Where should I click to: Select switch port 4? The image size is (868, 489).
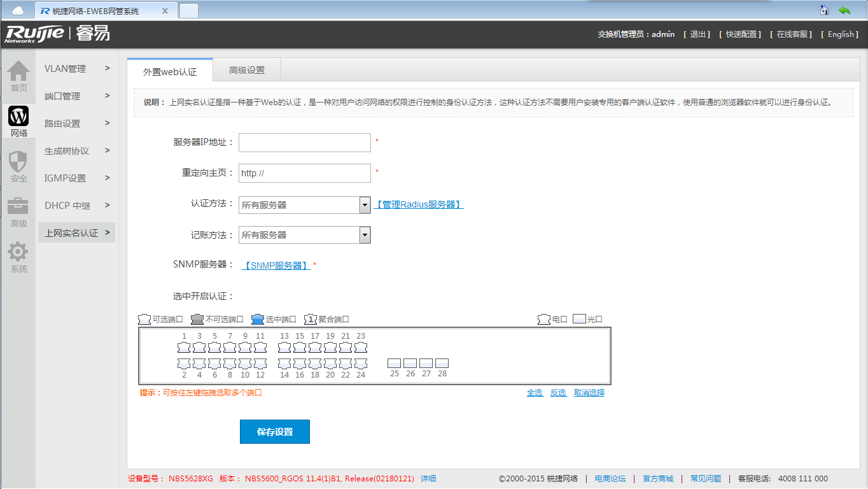199,364
